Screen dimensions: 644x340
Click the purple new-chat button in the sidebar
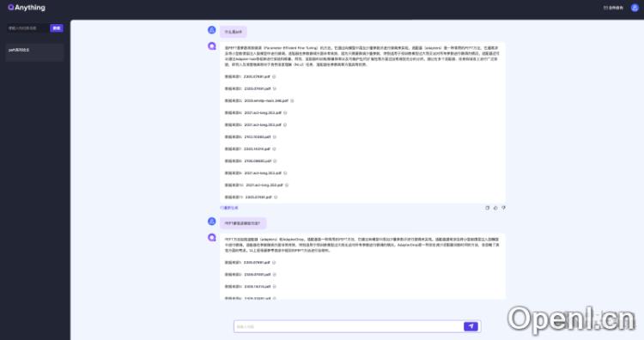coord(57,28)
